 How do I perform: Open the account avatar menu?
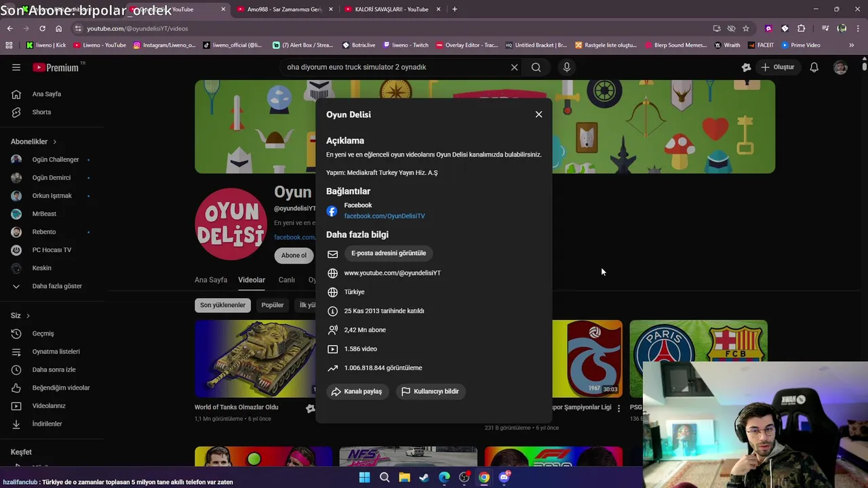point(840,67)
